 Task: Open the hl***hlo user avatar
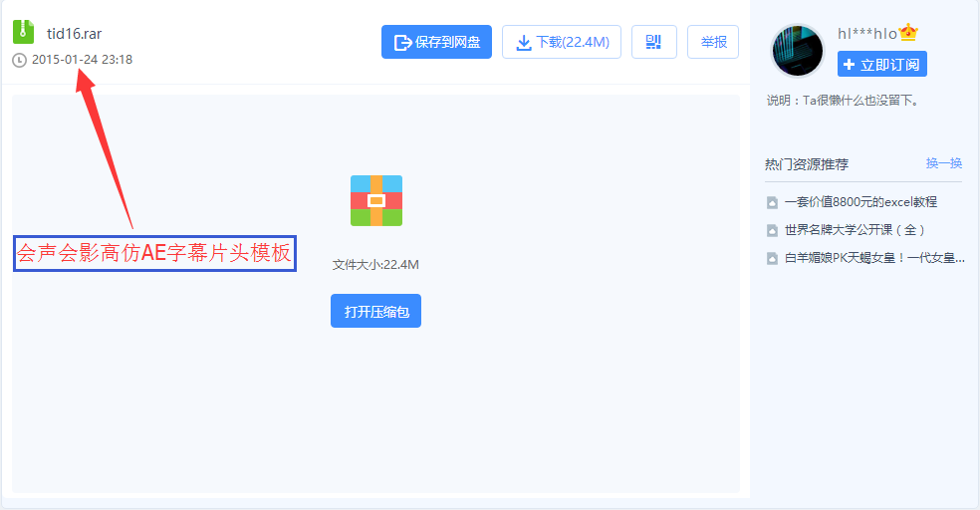coord(798,51)
